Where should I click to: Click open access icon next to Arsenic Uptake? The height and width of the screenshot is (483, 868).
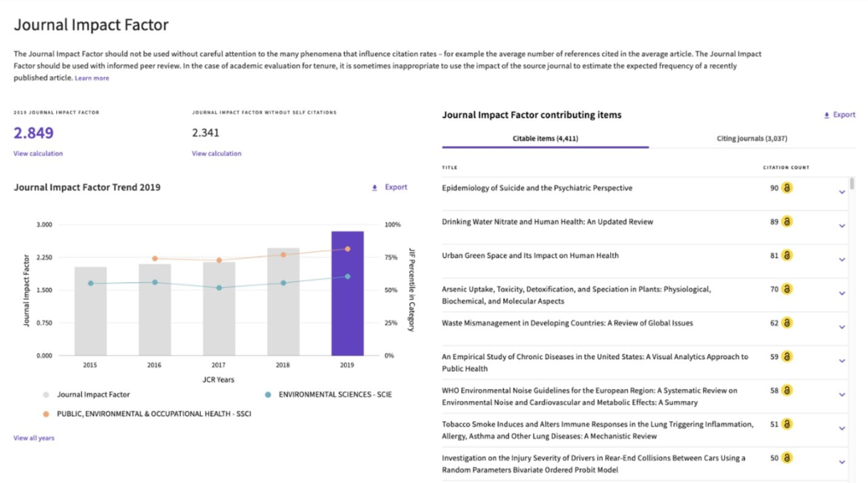[x=787, y=289]
